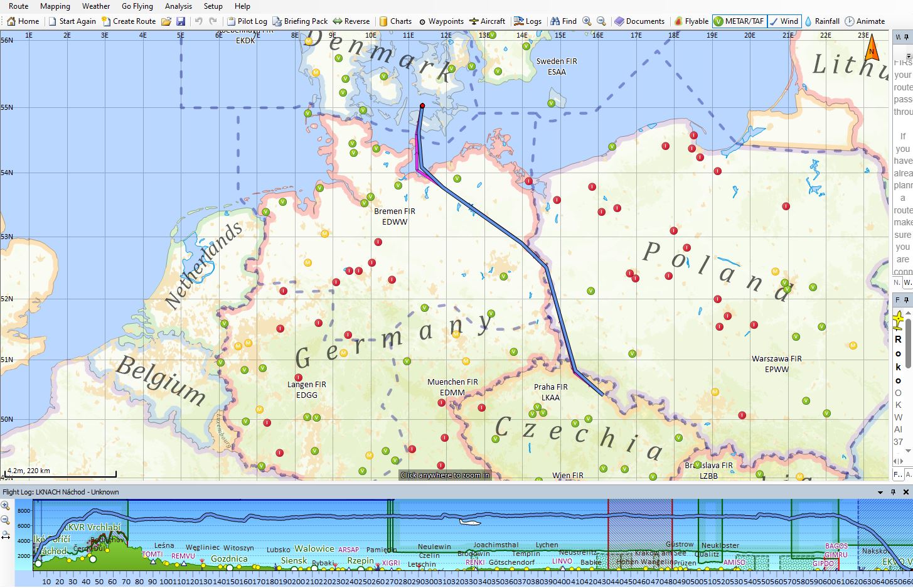Viewport: 913px width, 588px height.
Task: Open the Flight Log panel dropdown arrow
Action: pyautogui.click(x=880, y=492)
